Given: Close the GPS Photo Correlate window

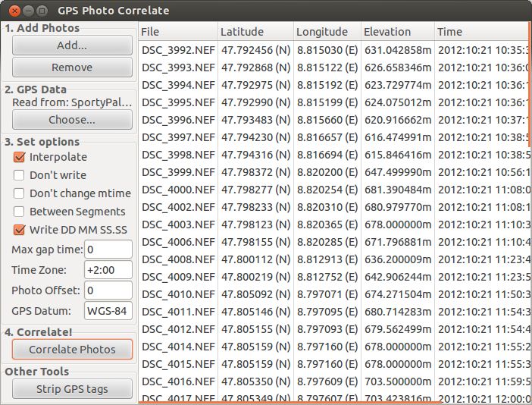Looking at the screenshot, I should tap(14, 11).
